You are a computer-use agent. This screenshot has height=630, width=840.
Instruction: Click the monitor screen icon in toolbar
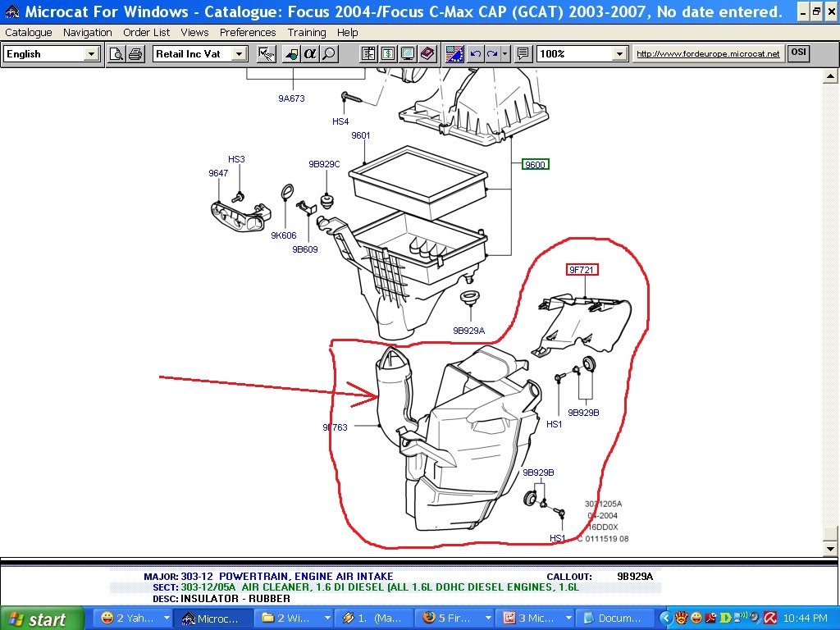(x=408, y=54)
